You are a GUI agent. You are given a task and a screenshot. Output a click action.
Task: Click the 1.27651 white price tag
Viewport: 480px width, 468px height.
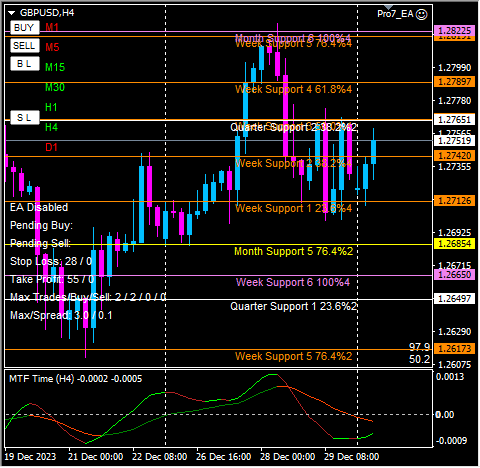click(x=455, y=119)
